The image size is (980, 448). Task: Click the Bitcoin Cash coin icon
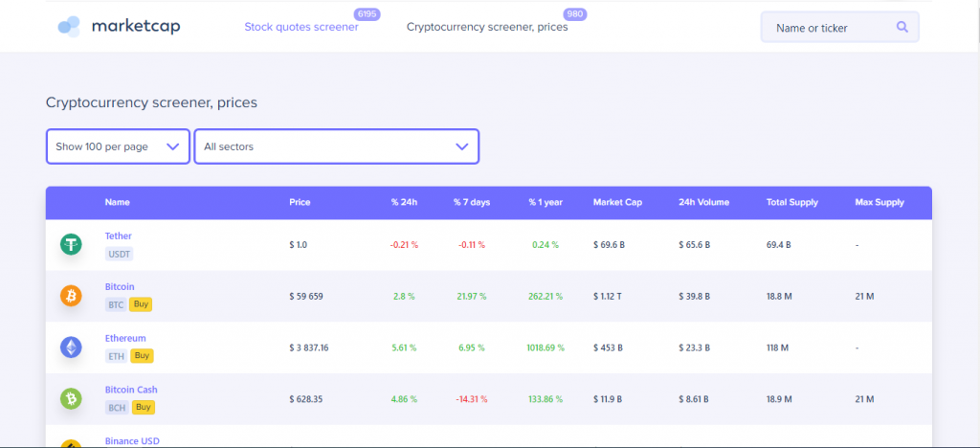(71, 398)
